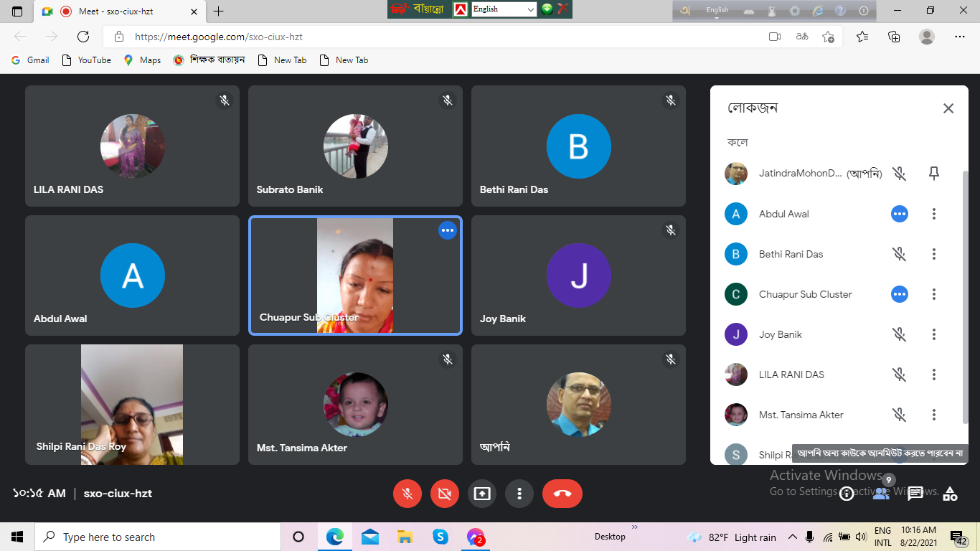Open more actions for Mst. Tansima Akter
The width and height of the screenshot is (980, 551).
(934, 415)
